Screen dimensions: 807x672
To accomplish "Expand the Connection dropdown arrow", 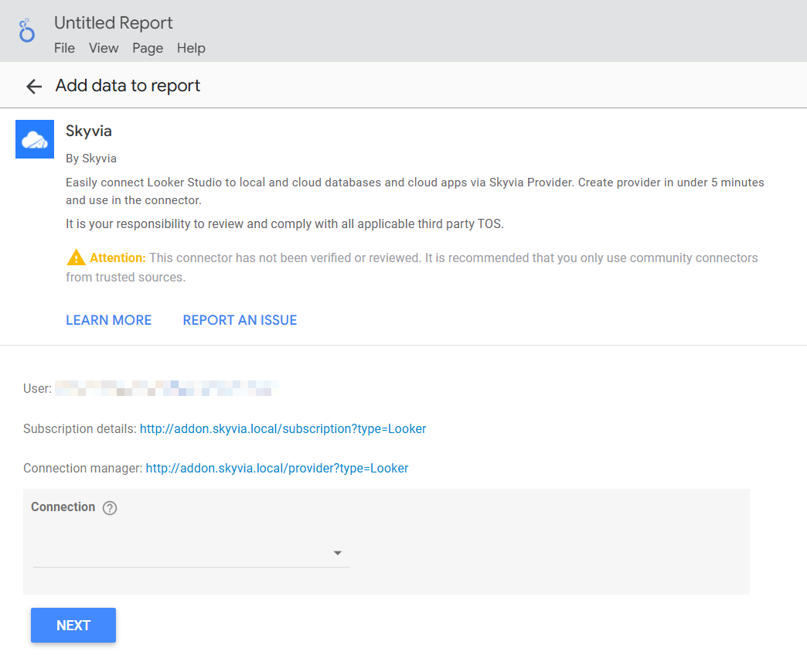I will 337,553.
